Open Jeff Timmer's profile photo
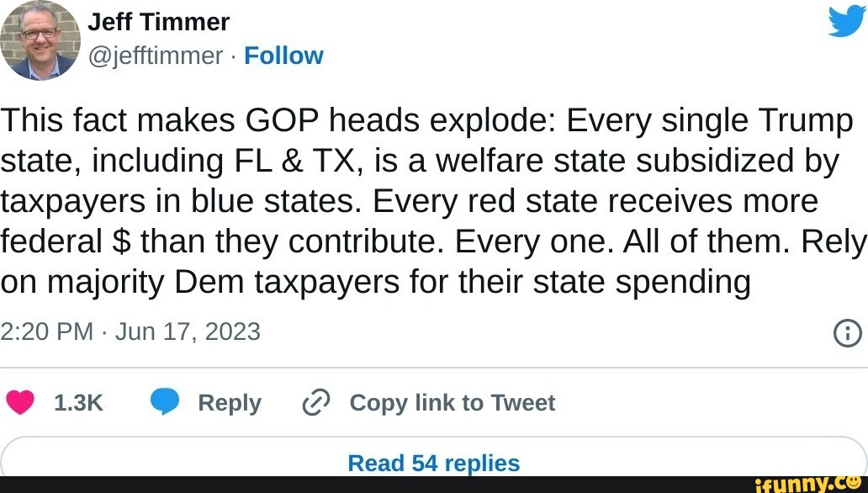This screenshot has height=493, width=868. click(40, 40)
